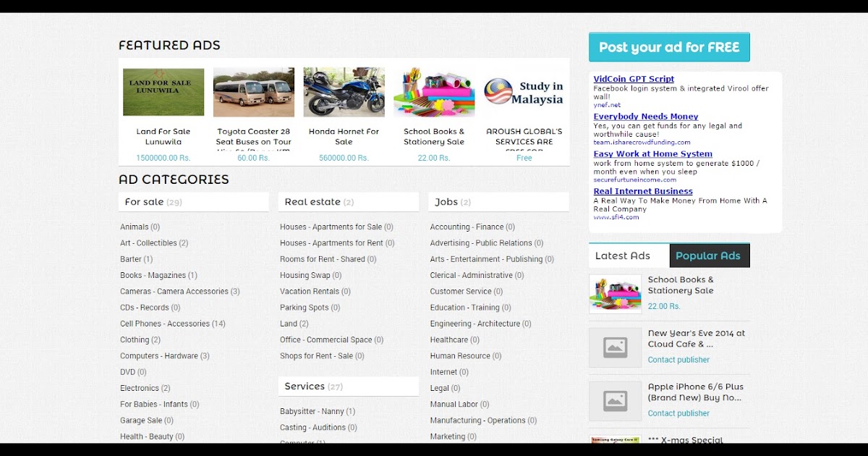Open the Jobs category header
This screenshot has height=456, width=868.
click(499, 202)
